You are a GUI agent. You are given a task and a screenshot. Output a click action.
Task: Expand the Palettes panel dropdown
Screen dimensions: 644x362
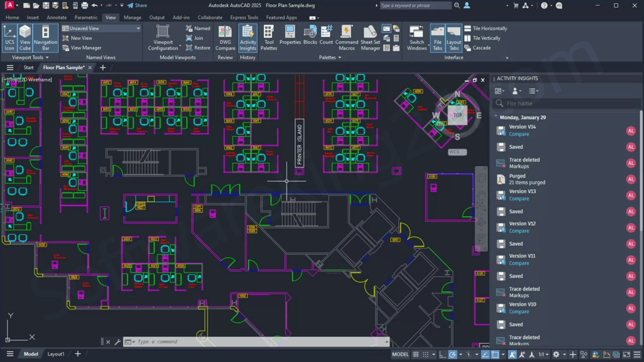tap(340, 58)
